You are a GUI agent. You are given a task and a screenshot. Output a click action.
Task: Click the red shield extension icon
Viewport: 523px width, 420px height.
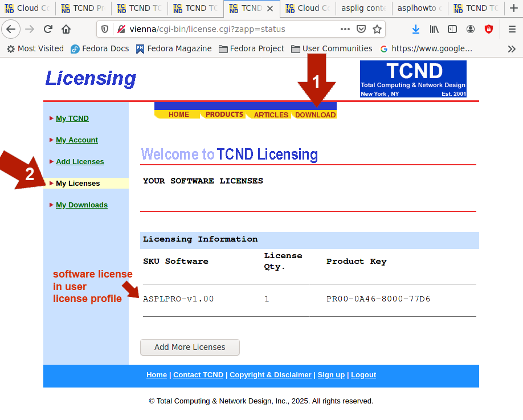tap(488, 29)
